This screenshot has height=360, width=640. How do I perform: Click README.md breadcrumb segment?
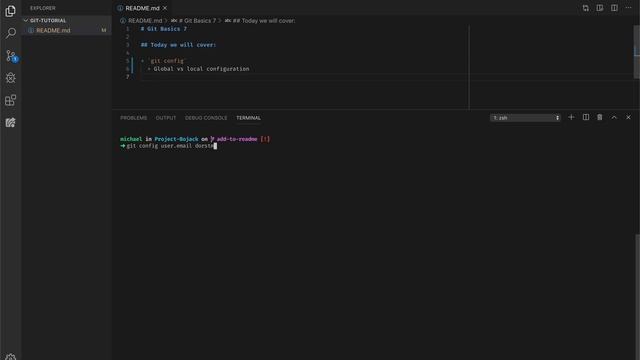pyautogui.click(x=145, y=20)
